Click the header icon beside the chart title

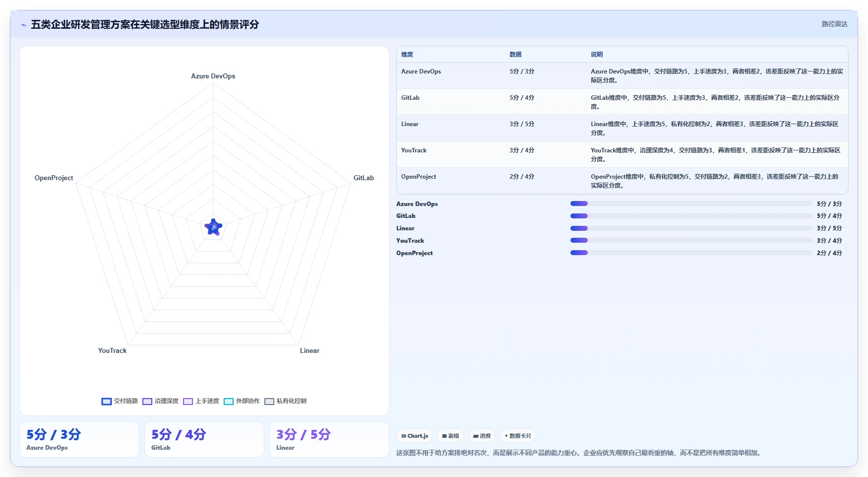click(x=23, y=25)
